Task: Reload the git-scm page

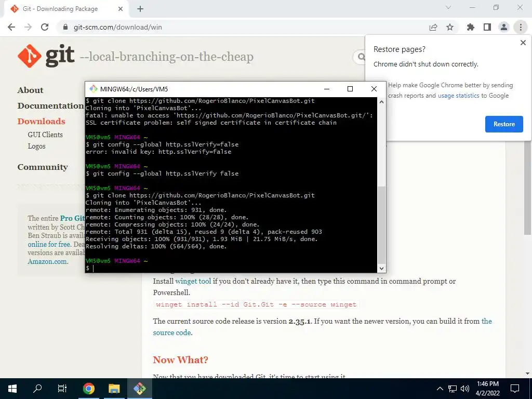Action: click(x=45, y=27)
